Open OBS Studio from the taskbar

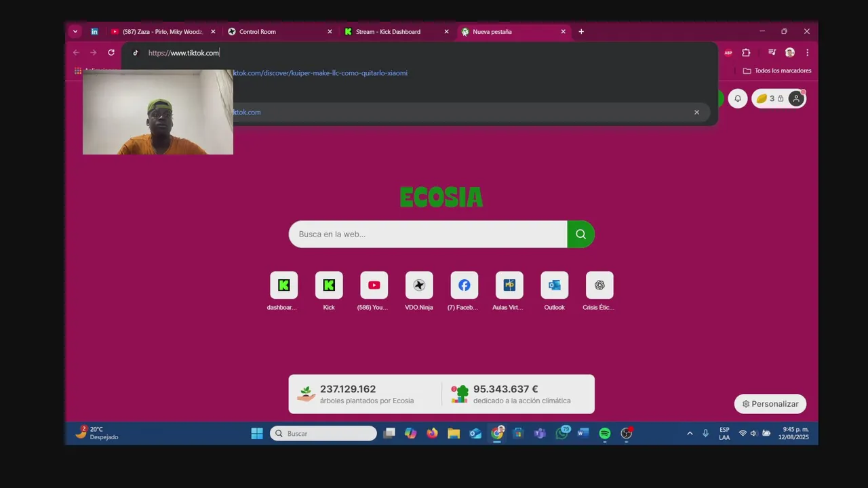coord(627,434)
